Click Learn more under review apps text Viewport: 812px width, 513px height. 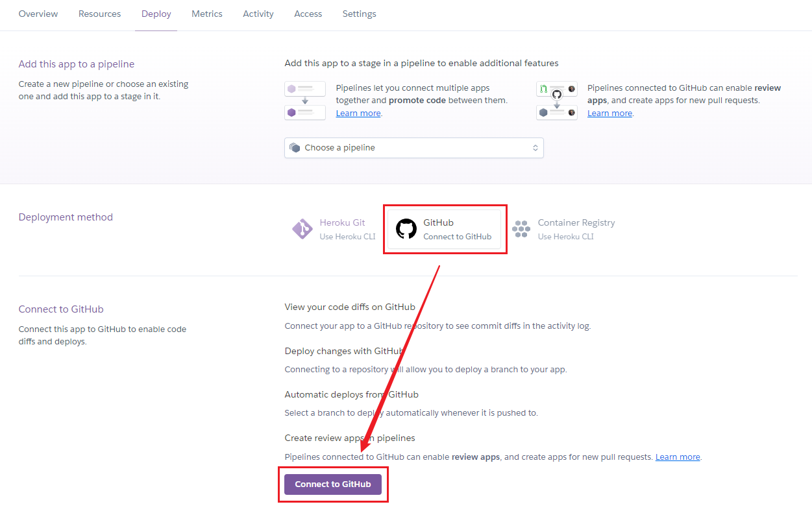[x=609, y=113]
